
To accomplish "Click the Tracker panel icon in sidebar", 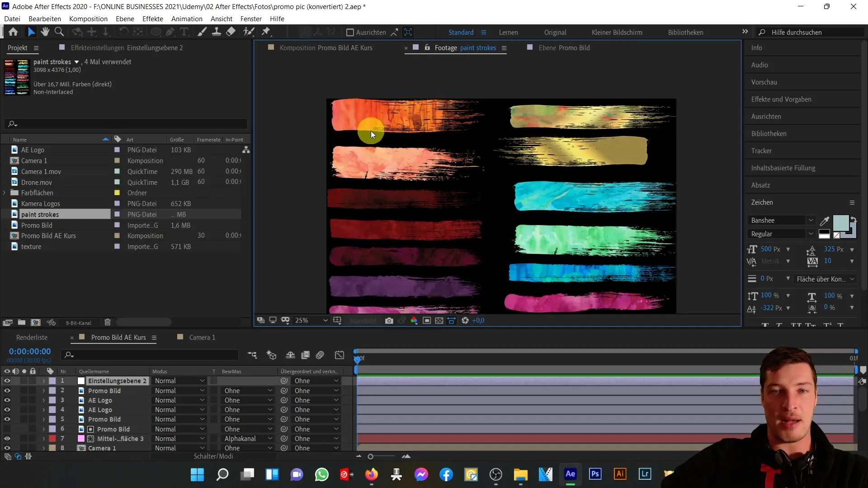I will (x=763, y=150).
